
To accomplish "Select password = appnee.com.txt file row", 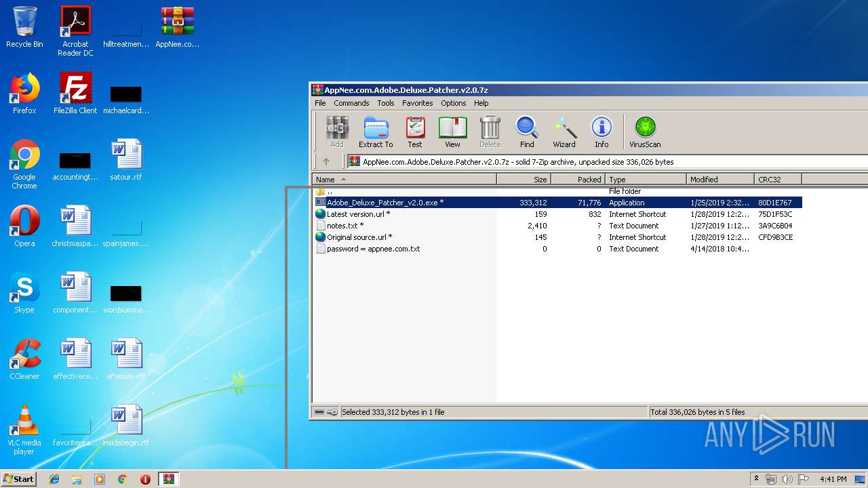I will click(557, 249).
